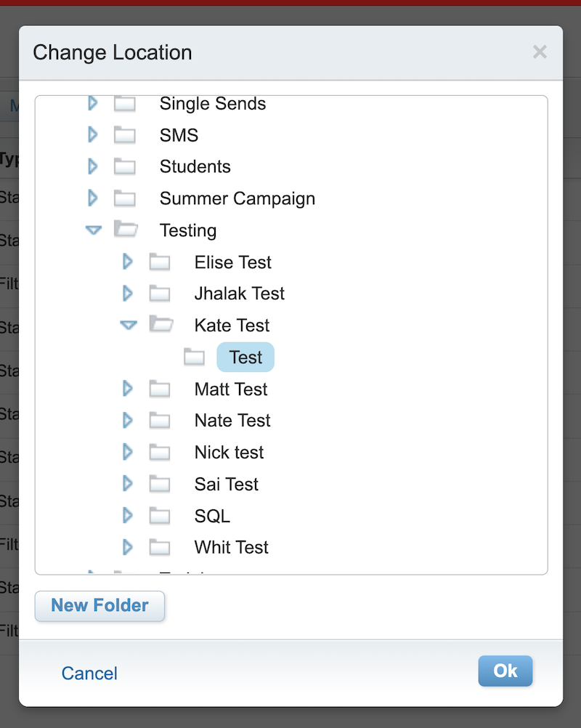Select the Matt Test folder label

coord(231,389)
